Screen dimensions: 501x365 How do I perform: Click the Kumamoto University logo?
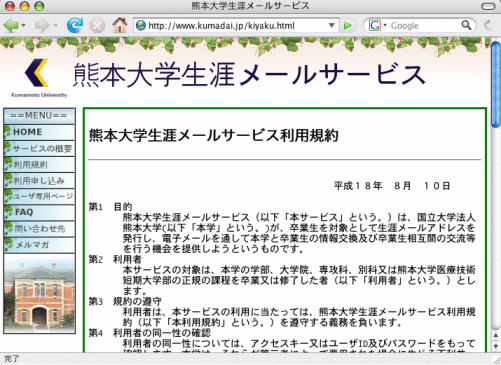click(x=39, y=77)
